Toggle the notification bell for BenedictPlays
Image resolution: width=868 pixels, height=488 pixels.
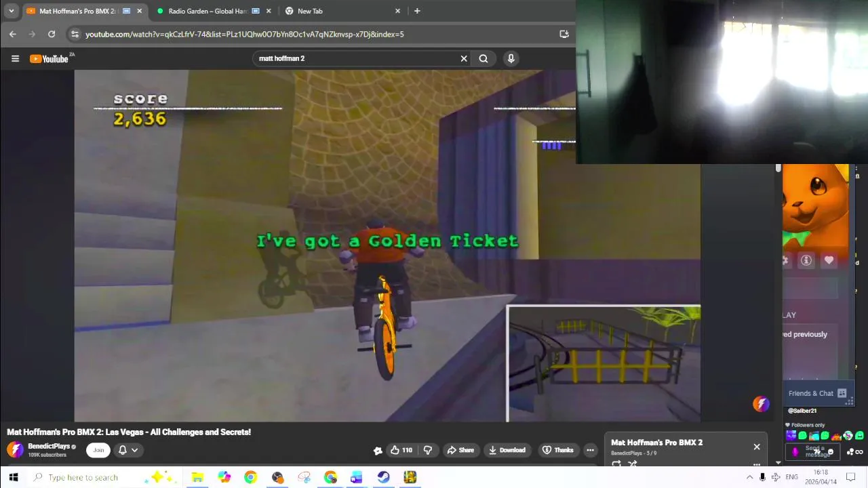(123, 450)
